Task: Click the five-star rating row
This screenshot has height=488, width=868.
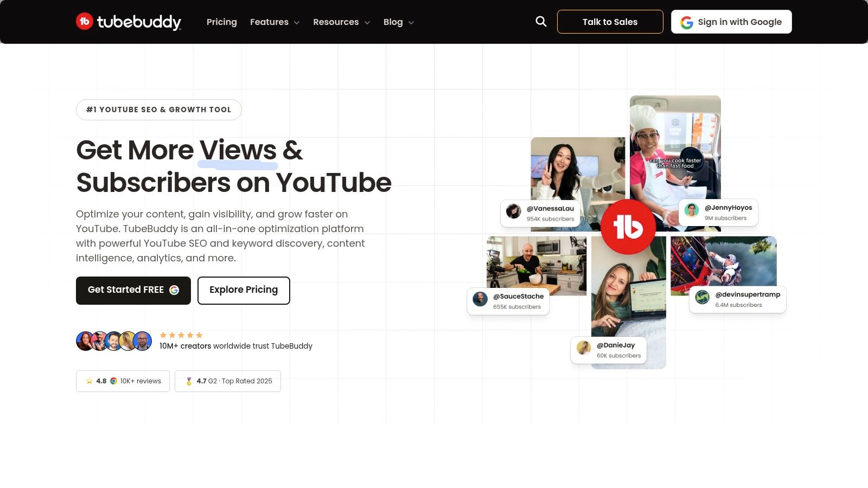Action: click(181, 335)
